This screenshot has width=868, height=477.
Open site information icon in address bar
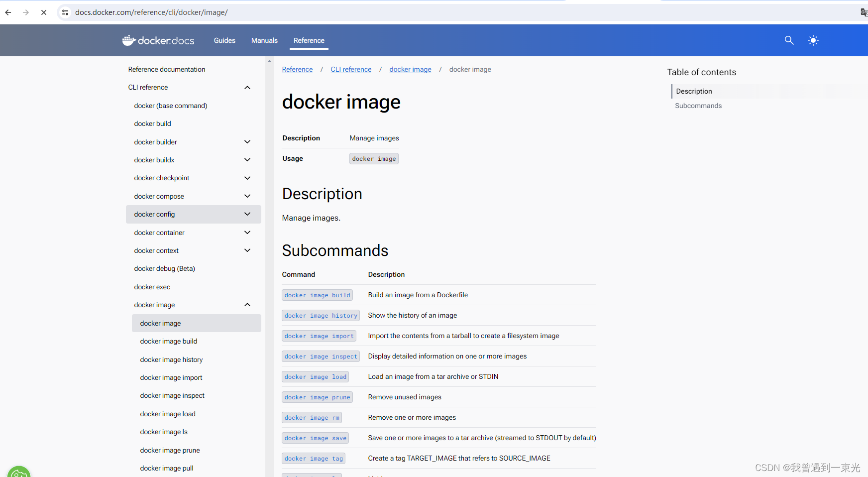tap(65, 12)
